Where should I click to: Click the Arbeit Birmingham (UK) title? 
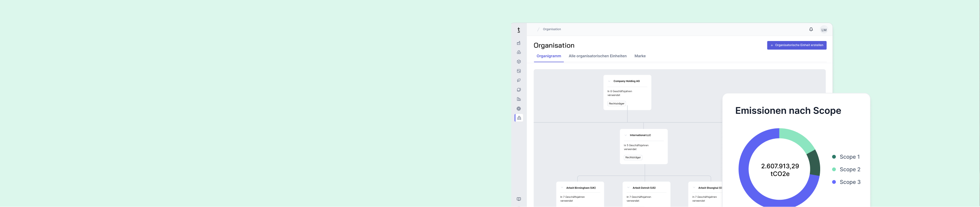click(581, 188)
